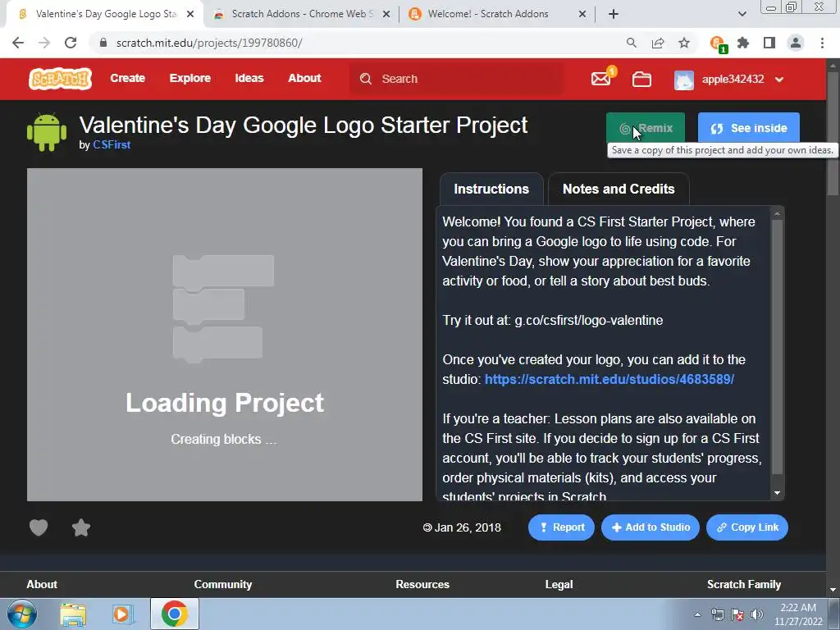
Task: Open a new browser tab
Action: click(x=614, y=14)
